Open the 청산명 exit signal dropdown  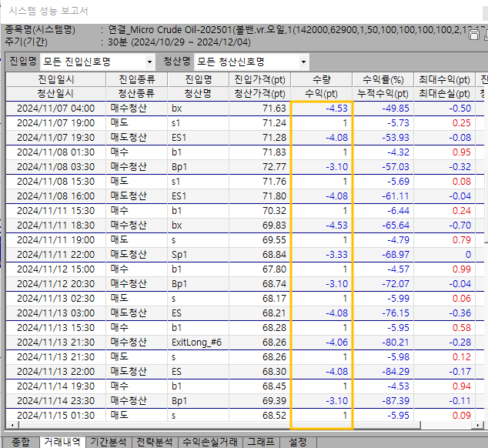304,62
